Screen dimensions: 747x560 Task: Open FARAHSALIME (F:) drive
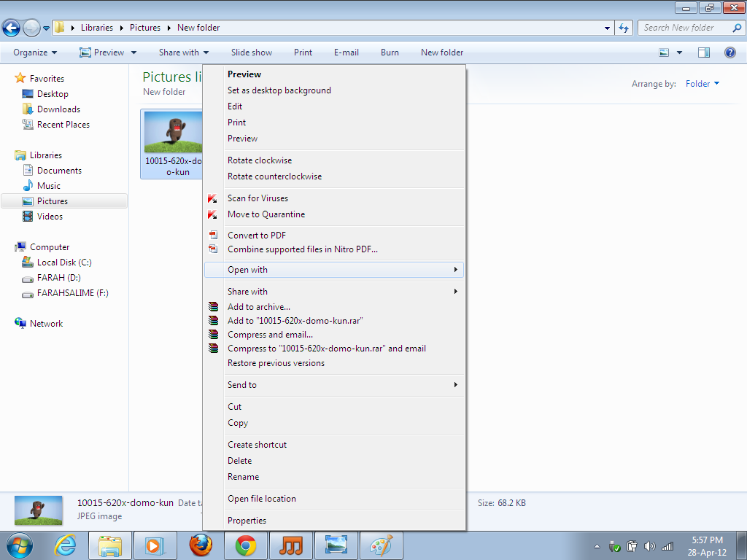coord(73,293)
